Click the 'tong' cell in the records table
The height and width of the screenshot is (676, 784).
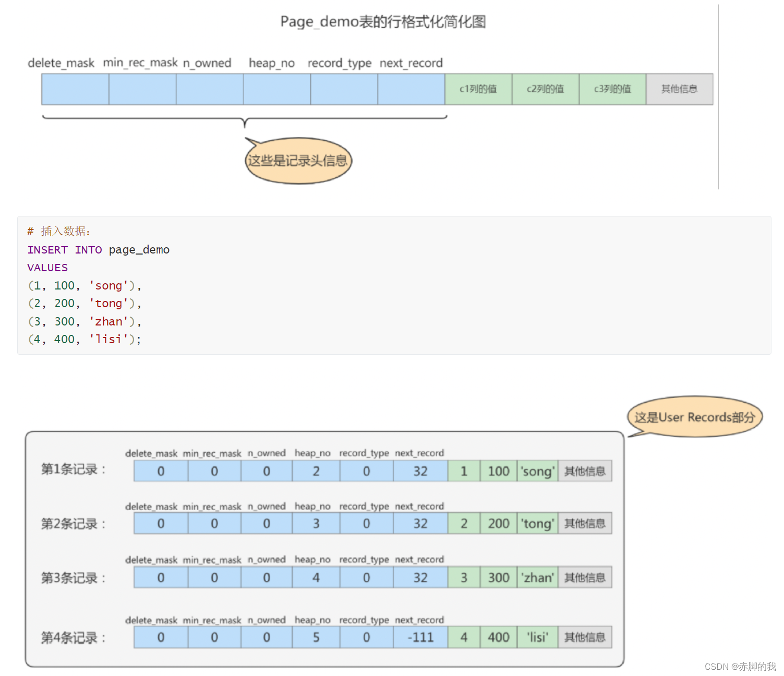pos(538,524)
